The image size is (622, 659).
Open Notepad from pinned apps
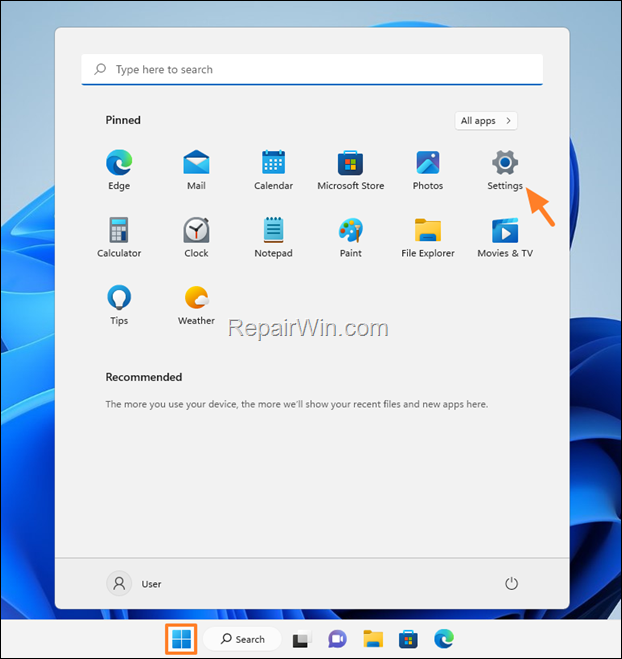pos(273,237)
